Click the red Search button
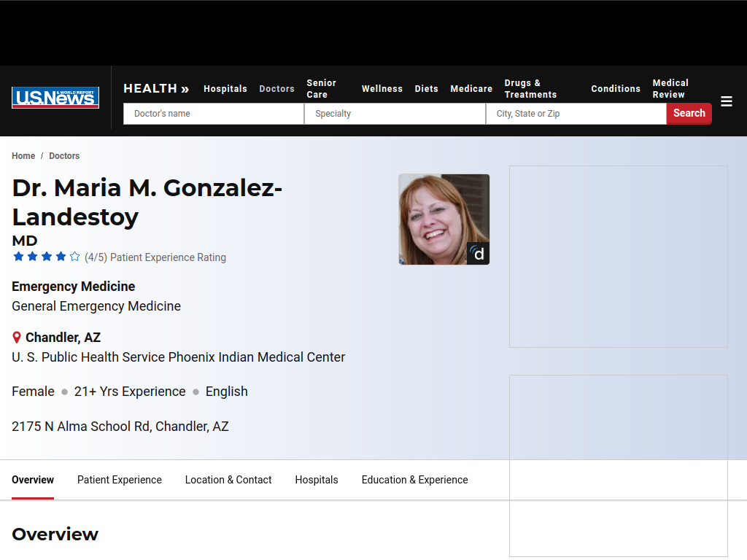747x560 pixels. (689, 113)
